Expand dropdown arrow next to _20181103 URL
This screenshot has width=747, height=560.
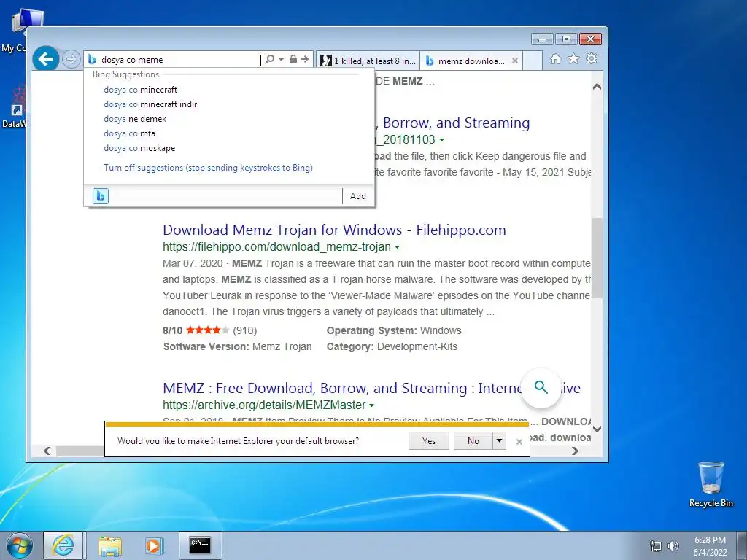[x=441, y=140]
